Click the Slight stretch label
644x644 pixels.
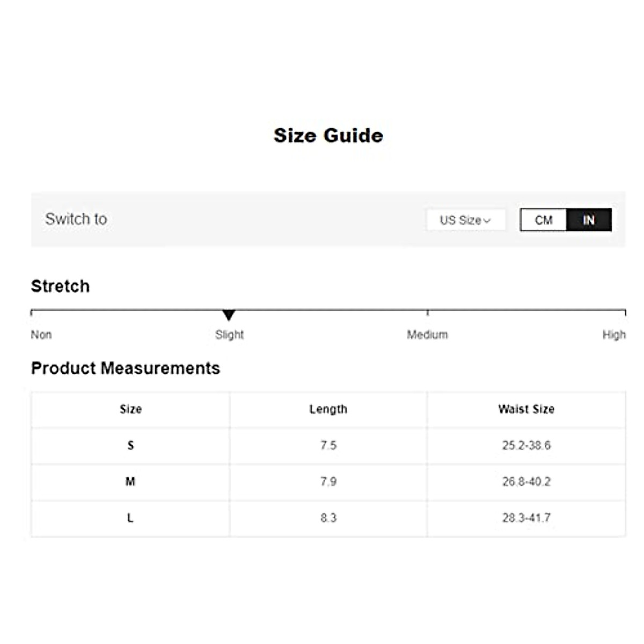229,335
